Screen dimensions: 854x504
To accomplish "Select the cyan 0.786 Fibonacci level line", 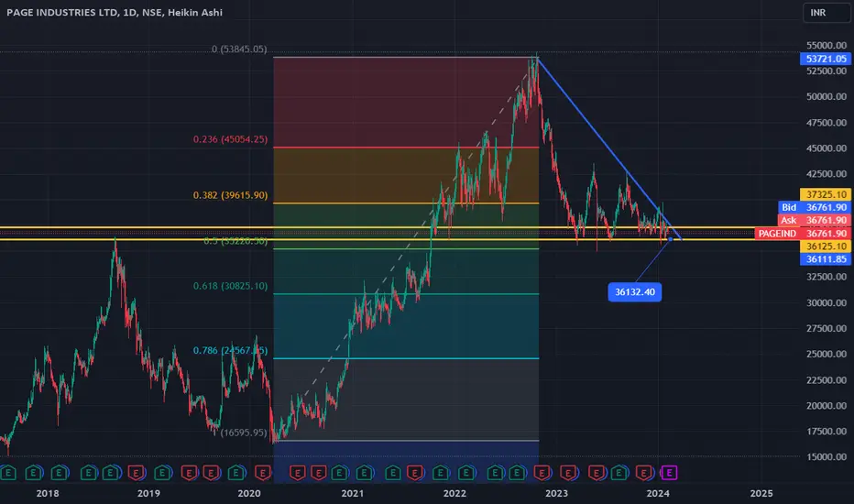I will (406, 358).
